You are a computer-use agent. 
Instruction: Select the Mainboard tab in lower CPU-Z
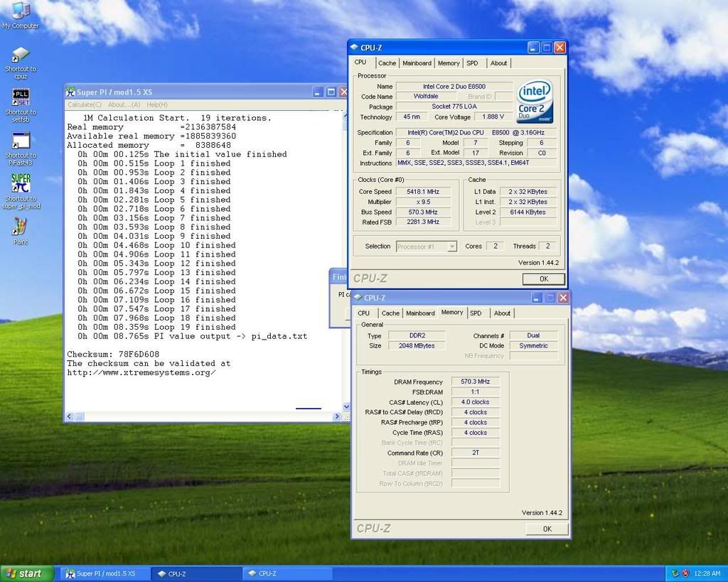[x=420, y=313]
